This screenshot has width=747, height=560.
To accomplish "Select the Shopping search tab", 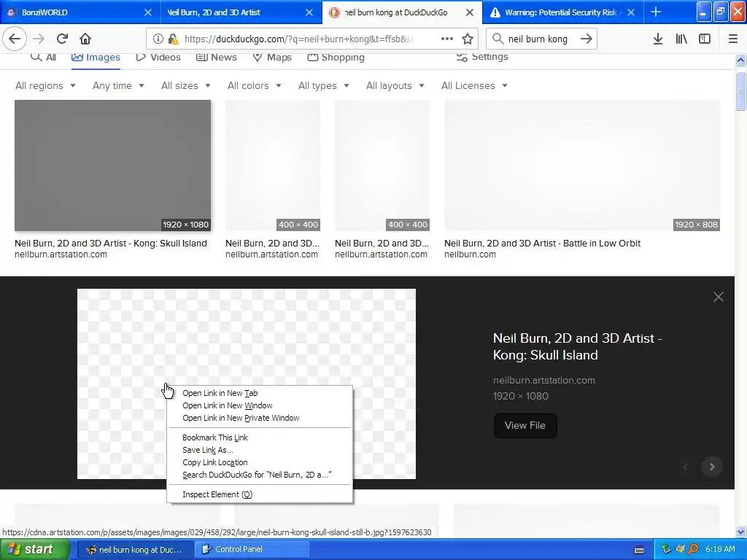I will (336, 57).
